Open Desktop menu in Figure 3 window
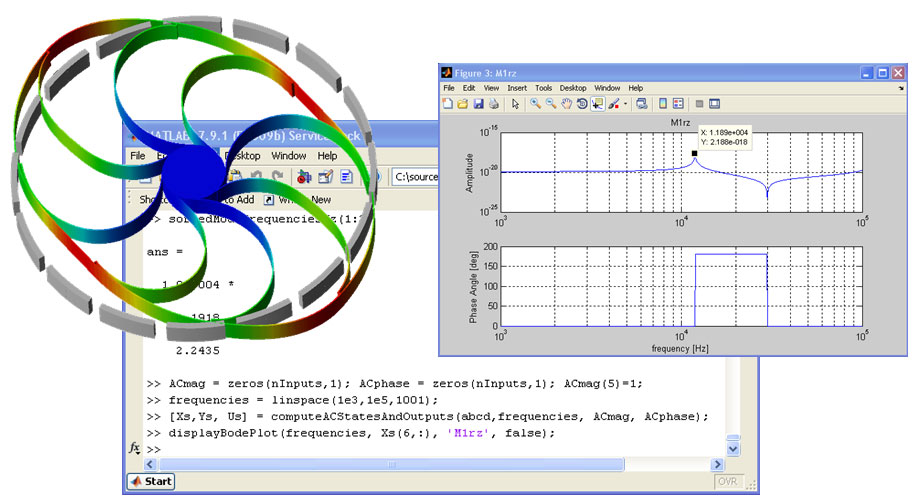Screen dimensions: 912x499 [573, 88]
